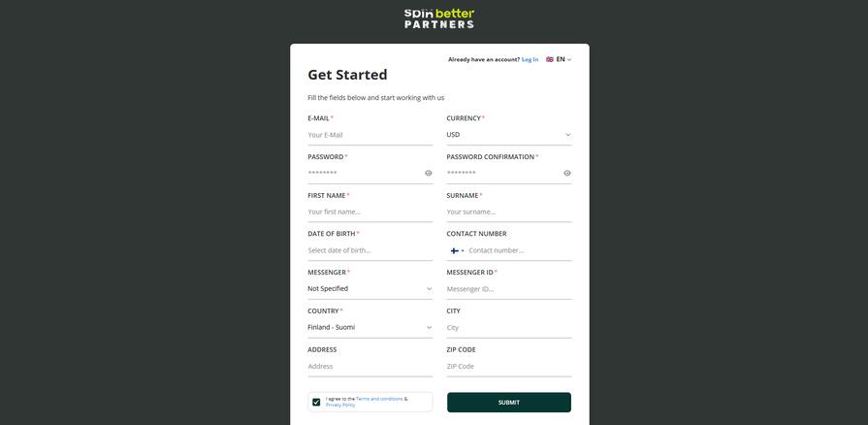Viewport: 868px width, 425px height.
Task: Reveal the password confirmation characters
Action: [x=567, y=174]
